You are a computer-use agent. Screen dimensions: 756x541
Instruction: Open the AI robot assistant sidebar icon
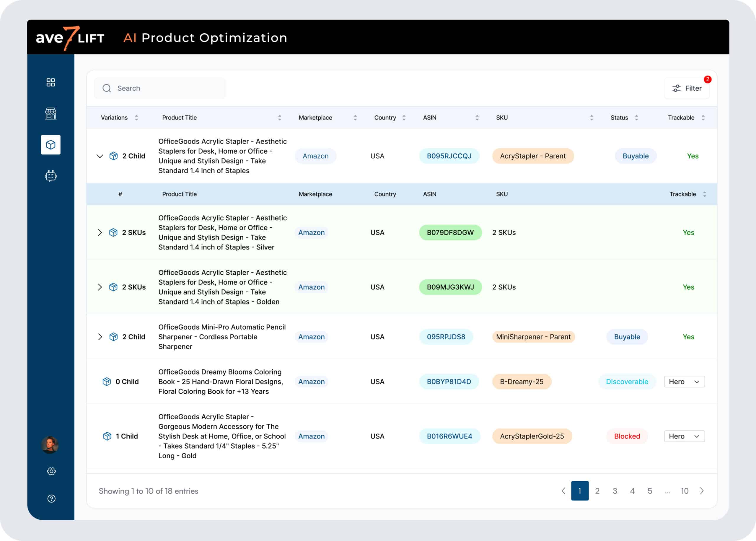(x=50, y=175)
